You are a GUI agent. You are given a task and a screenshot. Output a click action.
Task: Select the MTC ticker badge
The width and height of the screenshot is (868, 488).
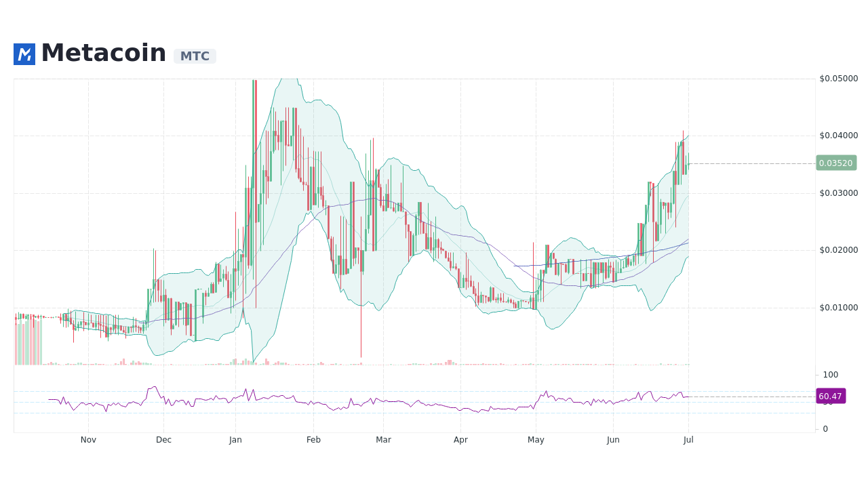[x=195, y=56]
